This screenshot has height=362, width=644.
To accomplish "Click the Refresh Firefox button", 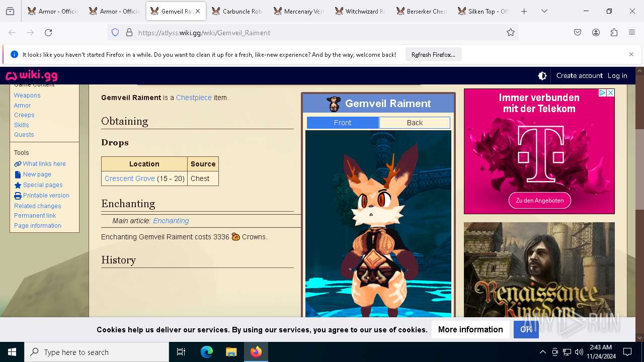I will (433, 55).
